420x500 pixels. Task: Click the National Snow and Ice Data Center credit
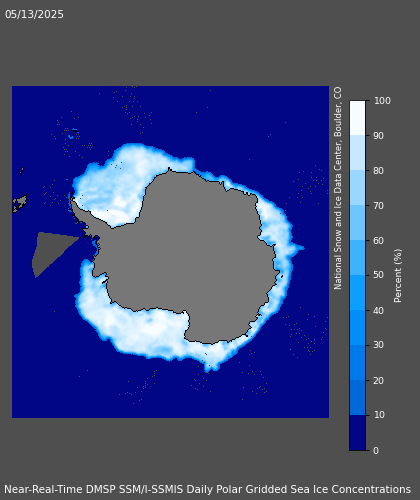point(338,188)
